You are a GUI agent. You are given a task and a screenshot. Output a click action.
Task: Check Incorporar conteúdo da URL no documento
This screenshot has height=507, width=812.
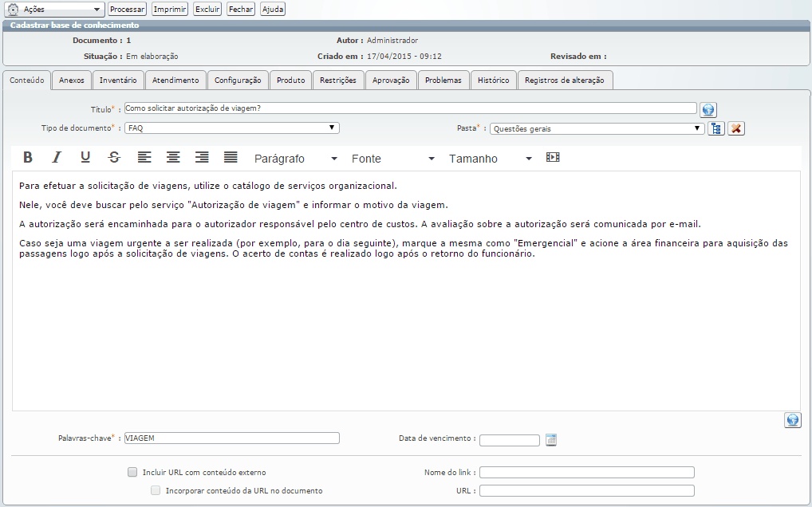pos(156,490)
